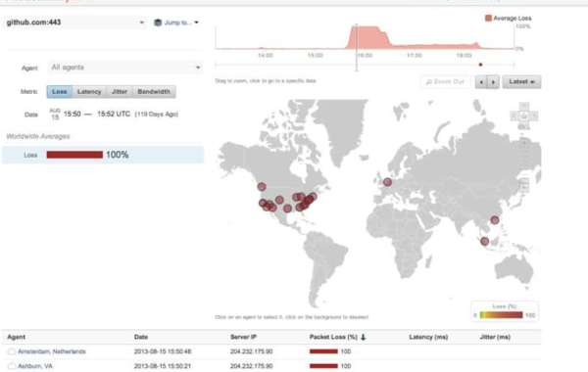
Task: Open the github.com:443 test dropdown
Action: pos(75,23)
